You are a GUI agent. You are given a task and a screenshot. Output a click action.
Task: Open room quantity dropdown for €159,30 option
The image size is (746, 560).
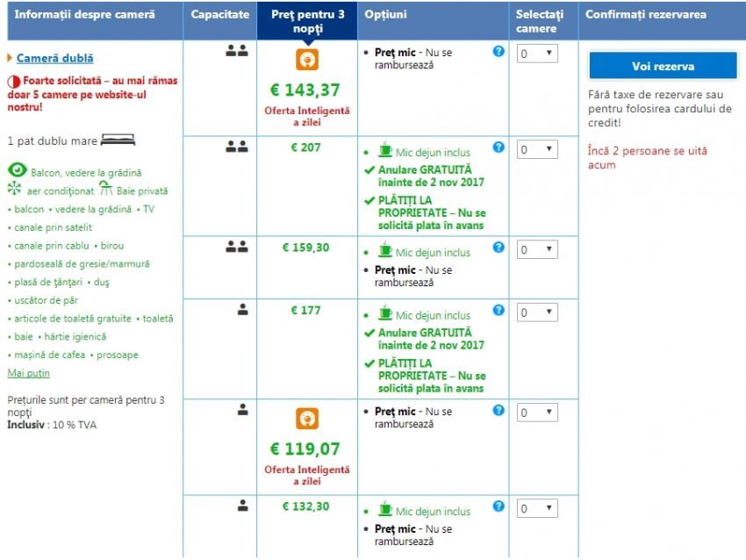point(536,249)
